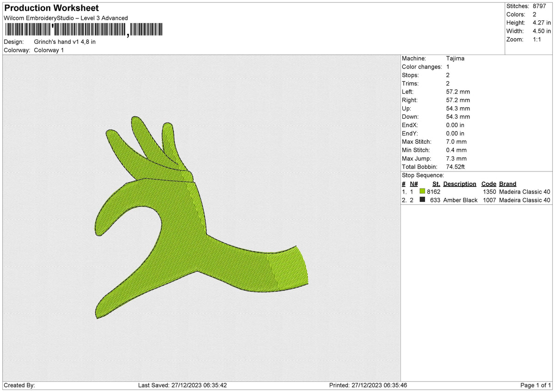Click the Height value '4.27 in'
This screenshot has width=555, height=392.
[542, 23]
